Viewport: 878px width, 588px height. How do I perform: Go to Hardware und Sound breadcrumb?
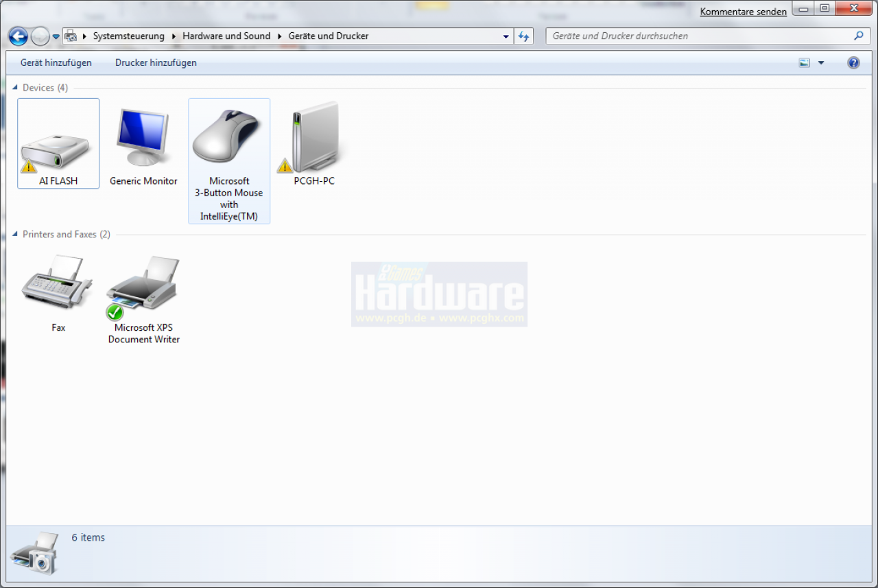tap(226, 36)
